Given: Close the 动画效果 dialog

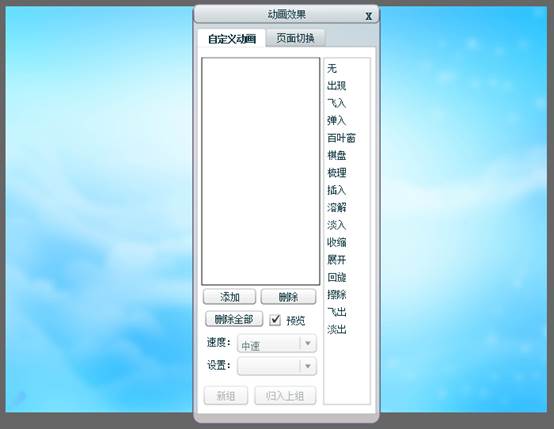Looking at the screenshot, I should [x=369, y=16].
